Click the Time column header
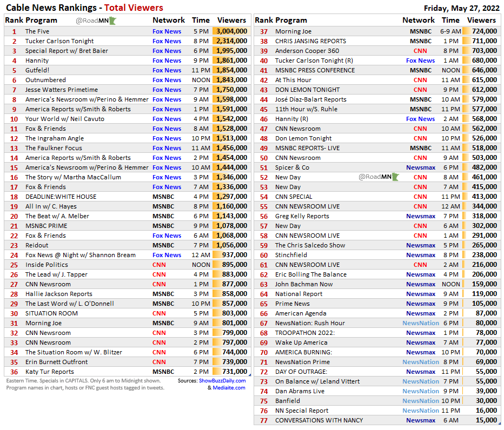The width and height of the screenshot is (504, 430). pos(201,20)
